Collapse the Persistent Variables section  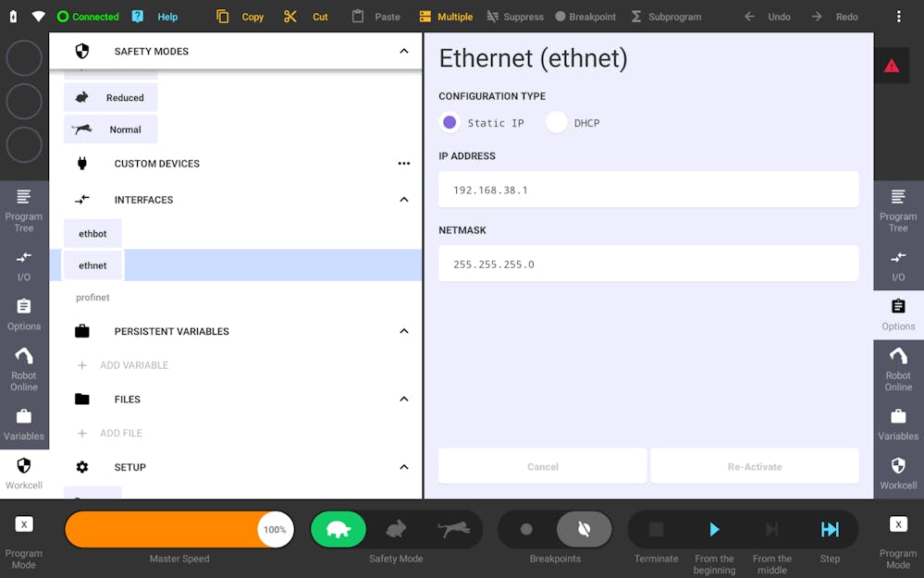pyautogui.click(x=403, y=331)
